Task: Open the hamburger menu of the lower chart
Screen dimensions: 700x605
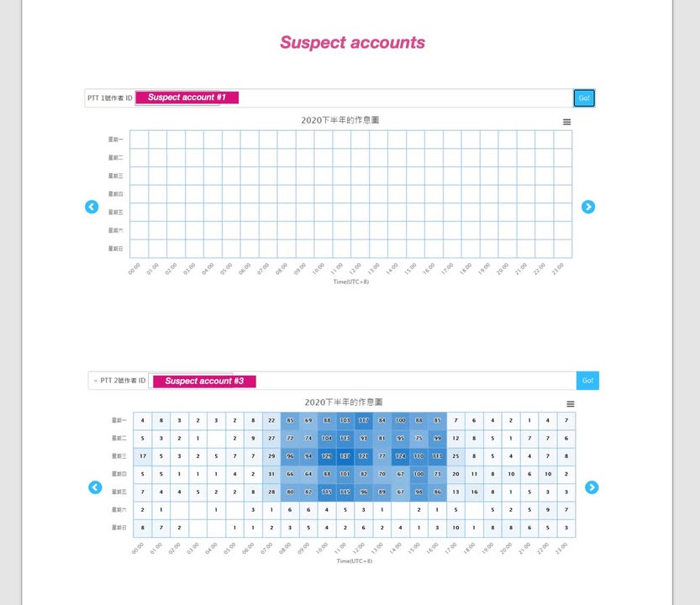Action: pos(571,404)
